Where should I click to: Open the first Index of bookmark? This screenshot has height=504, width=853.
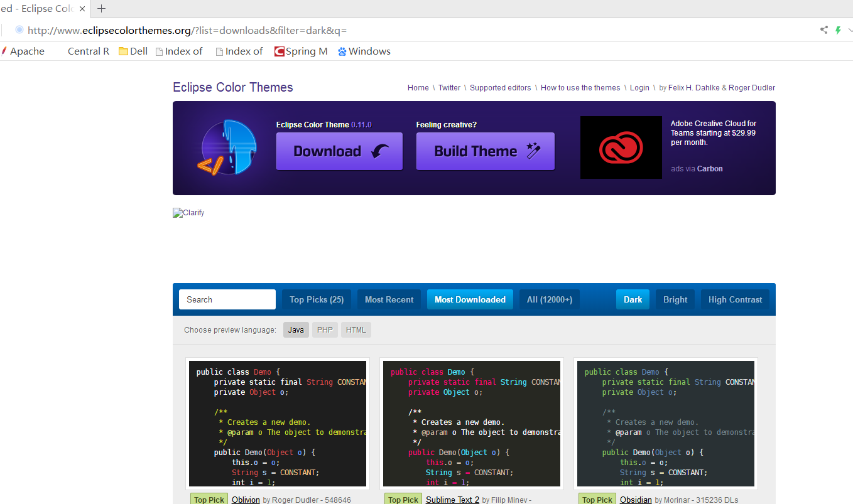(x=179, y=51)
